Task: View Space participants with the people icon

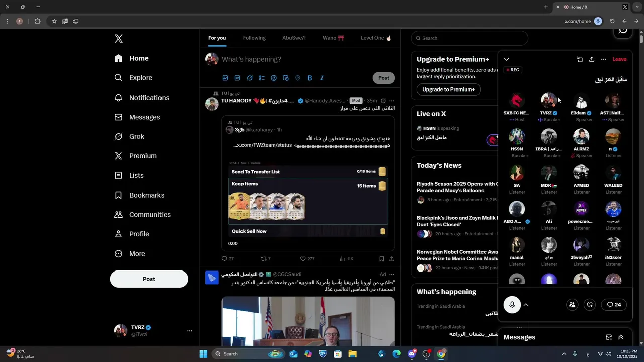Action: point(572,305)
